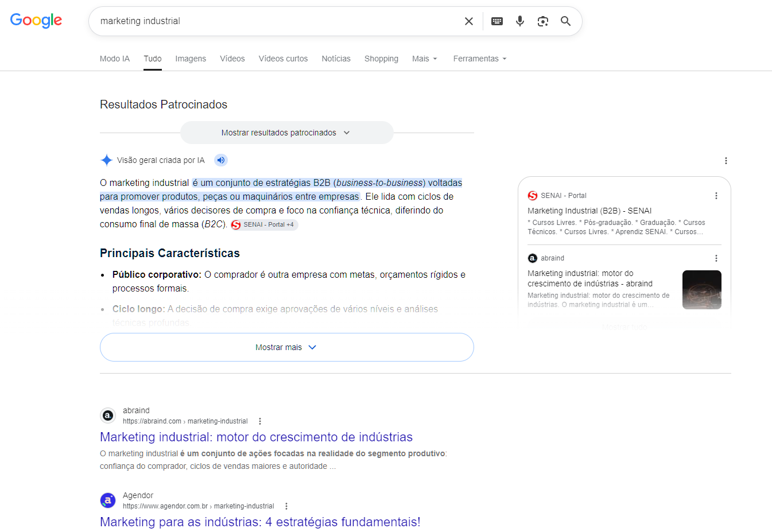Expand Mostrar resultados patrocinados

pos(287,133)
